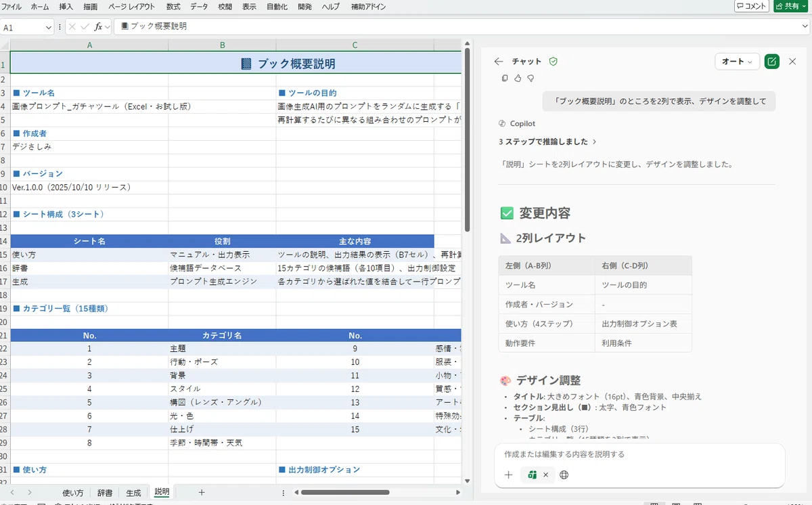
Task: Open the 開発 ribbon tab
Action: click(x=304, y=6)
